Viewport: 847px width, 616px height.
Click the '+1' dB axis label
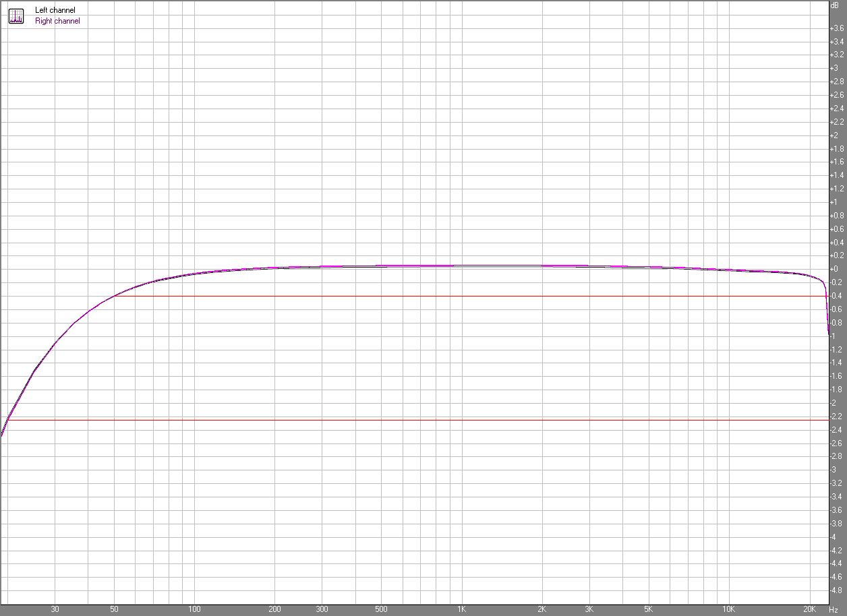point(834,202)
